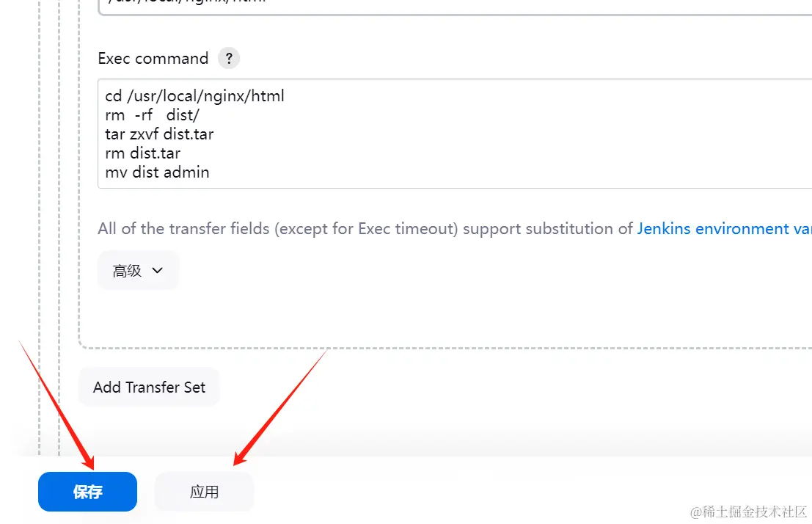
Task: Place cursor in the cd /usr/local/nginx/html line
Action: click(x=194, y=96)
